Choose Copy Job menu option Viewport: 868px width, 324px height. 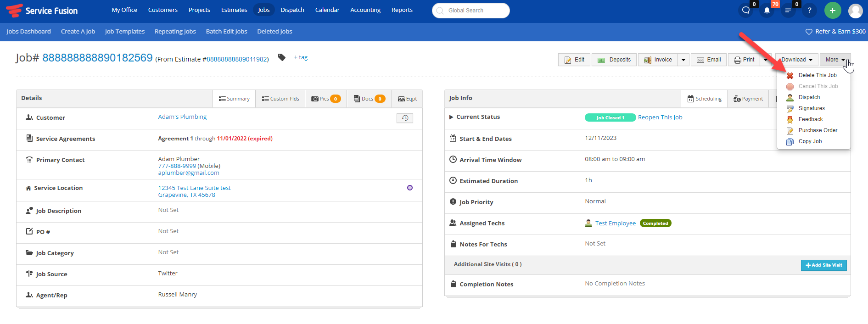click(810, 141)
